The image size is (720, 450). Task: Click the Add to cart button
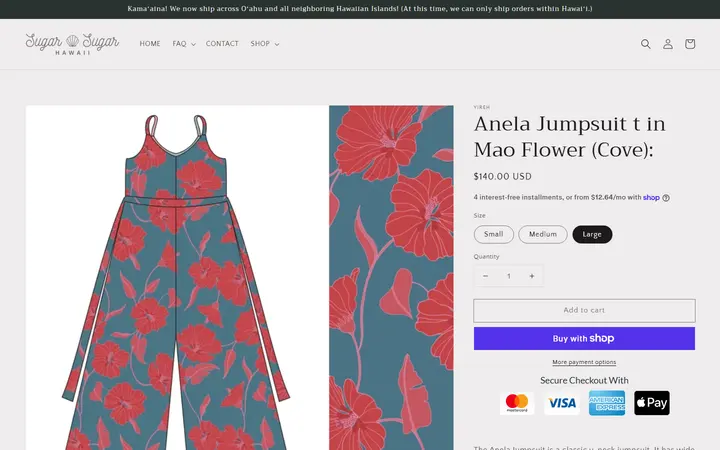pos(584,310)
